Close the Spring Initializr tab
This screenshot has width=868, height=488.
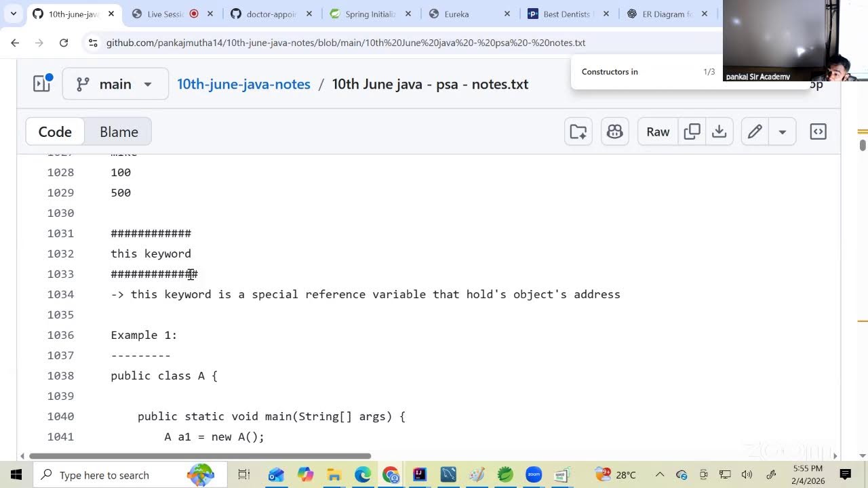408,14
